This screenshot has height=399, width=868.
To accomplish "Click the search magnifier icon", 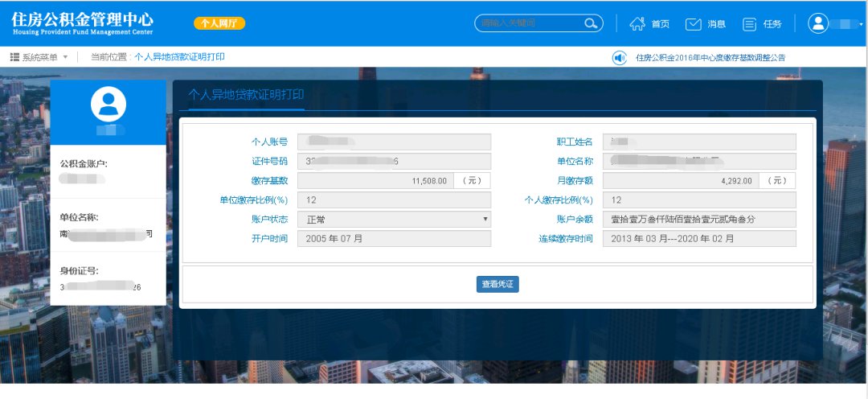I will point(592,23).
